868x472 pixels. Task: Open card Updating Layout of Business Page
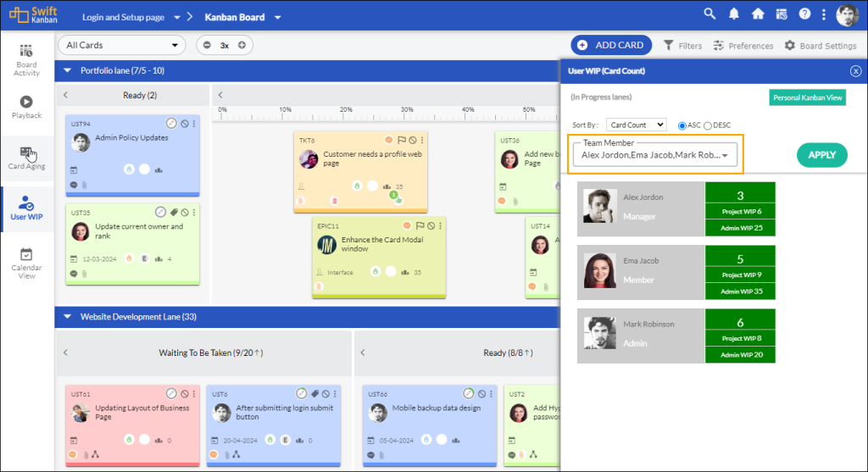point(142,412)
